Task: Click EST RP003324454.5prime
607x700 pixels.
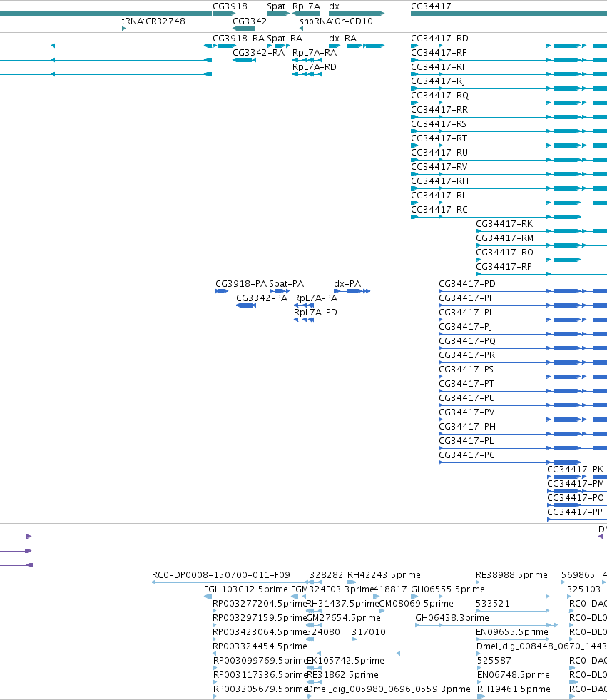Action: click(x=260, y=646)
